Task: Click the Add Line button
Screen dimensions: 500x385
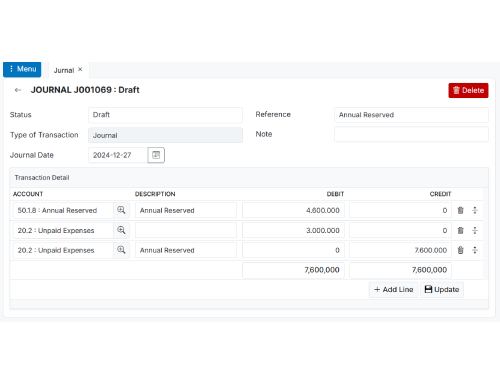Action: coord(393,289)
